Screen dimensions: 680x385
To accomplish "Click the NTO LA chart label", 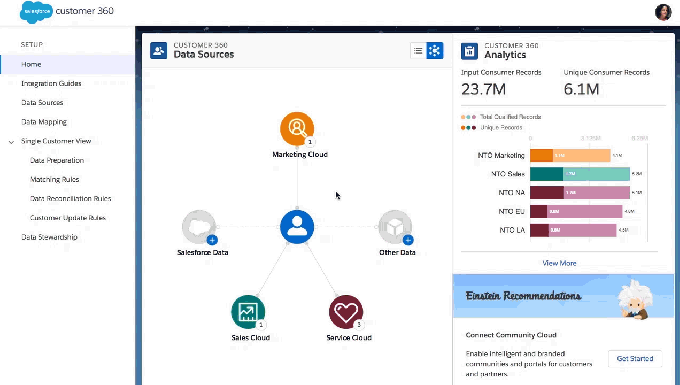I will click(512, 230).
